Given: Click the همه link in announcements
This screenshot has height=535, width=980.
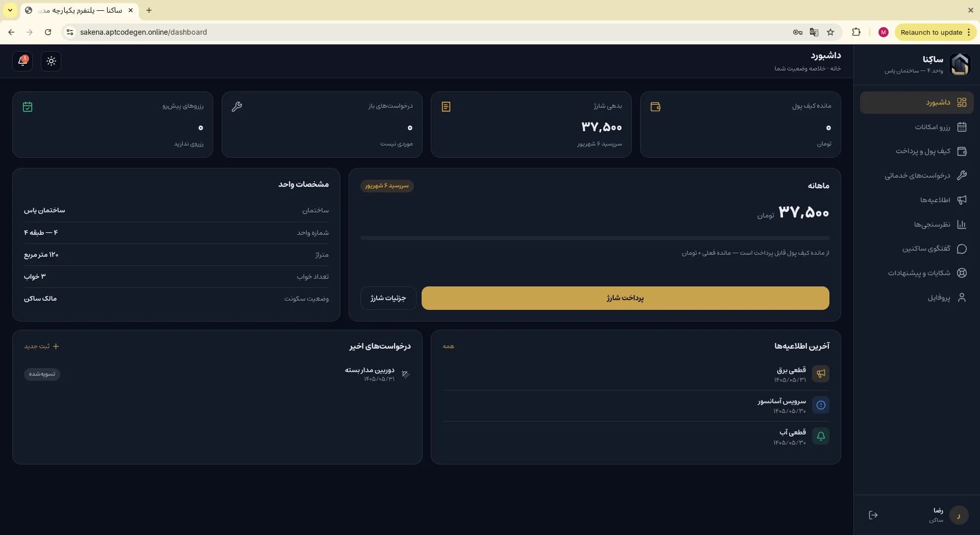Looking at the screenshot, I should point(449,346).
